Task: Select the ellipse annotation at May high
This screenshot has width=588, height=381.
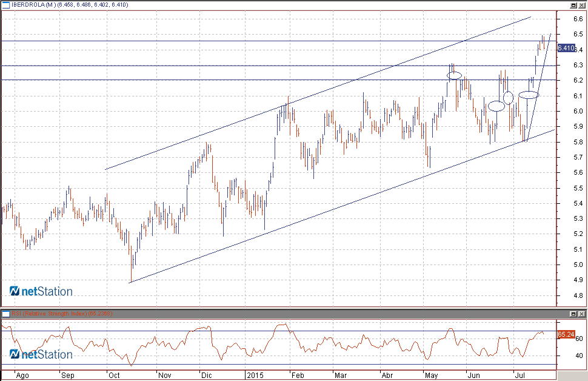Action: coord(455,75)
